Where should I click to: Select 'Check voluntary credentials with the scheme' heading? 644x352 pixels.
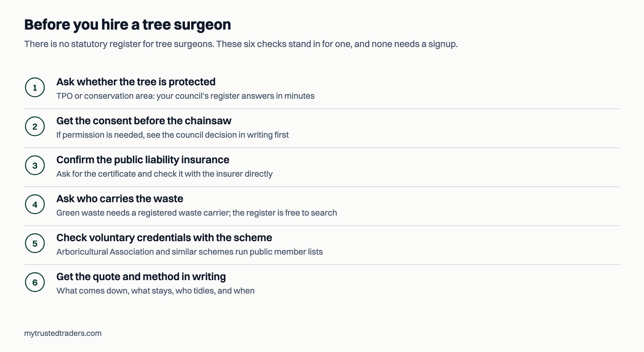coord(164,237)
